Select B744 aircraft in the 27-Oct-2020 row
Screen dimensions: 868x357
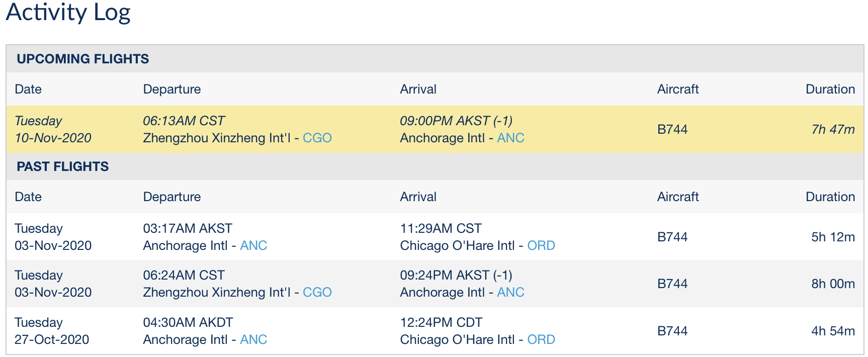pyautogui.click(x=672, y=331)
